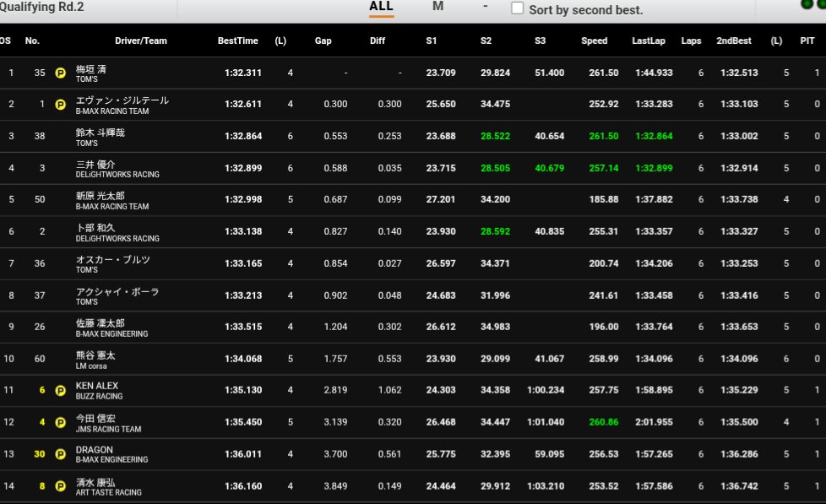Screen dimensions: 826x504
Task: Click the S3 time 1:03.210
Action: (x=546, y=486)
